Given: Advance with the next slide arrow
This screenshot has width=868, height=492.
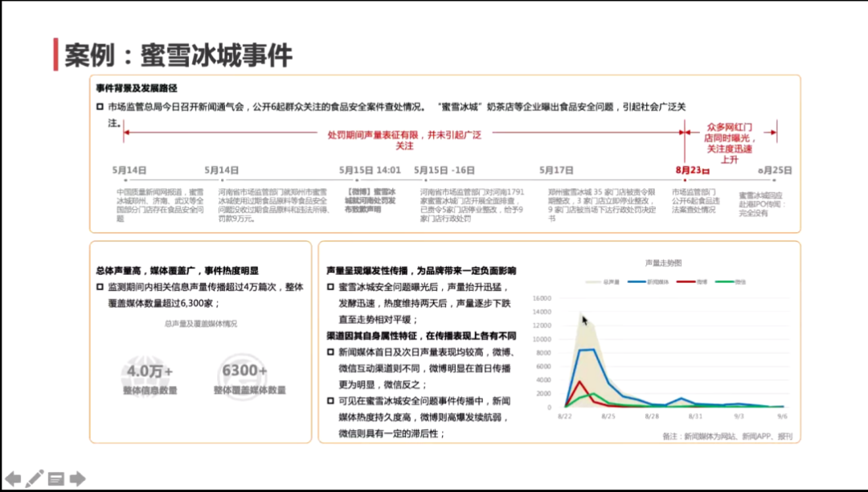Looking at the screenshot, I should click(77, 479).
